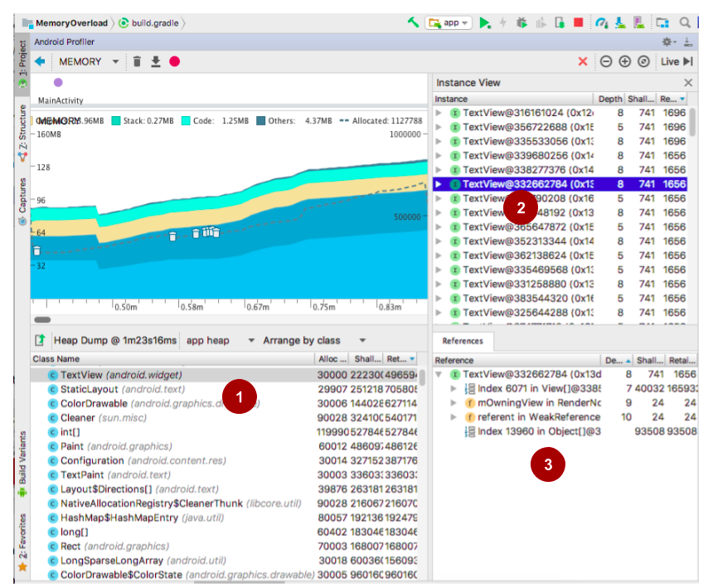End the session with the red X

[583, 61]
